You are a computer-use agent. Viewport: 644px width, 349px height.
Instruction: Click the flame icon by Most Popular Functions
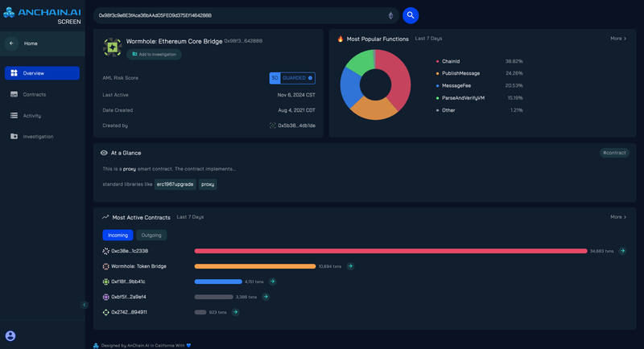tap(340, 39)
